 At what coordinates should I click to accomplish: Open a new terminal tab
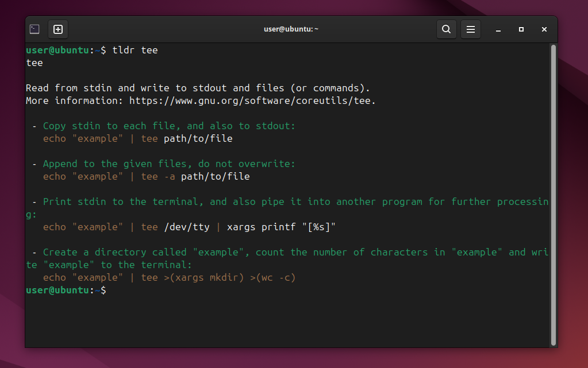[x=58, y=29]
